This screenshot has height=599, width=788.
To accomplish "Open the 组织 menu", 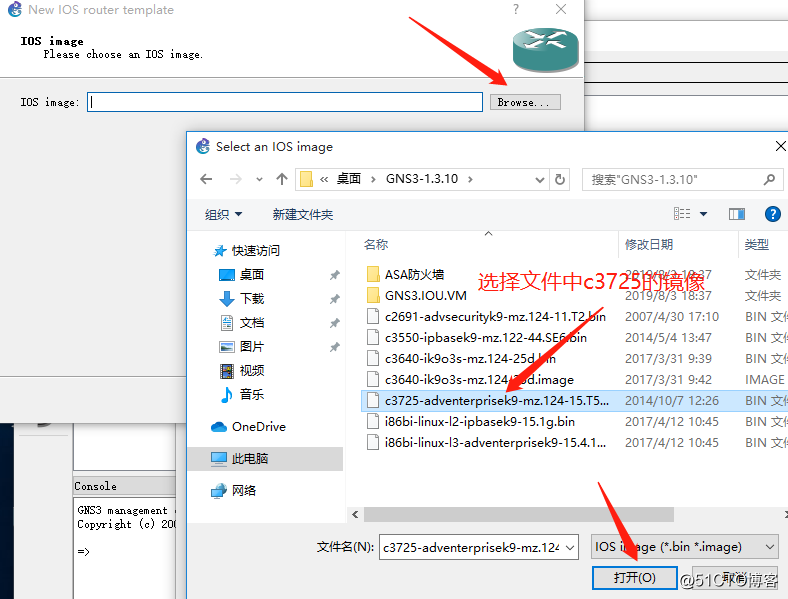I will coord(223,215).
